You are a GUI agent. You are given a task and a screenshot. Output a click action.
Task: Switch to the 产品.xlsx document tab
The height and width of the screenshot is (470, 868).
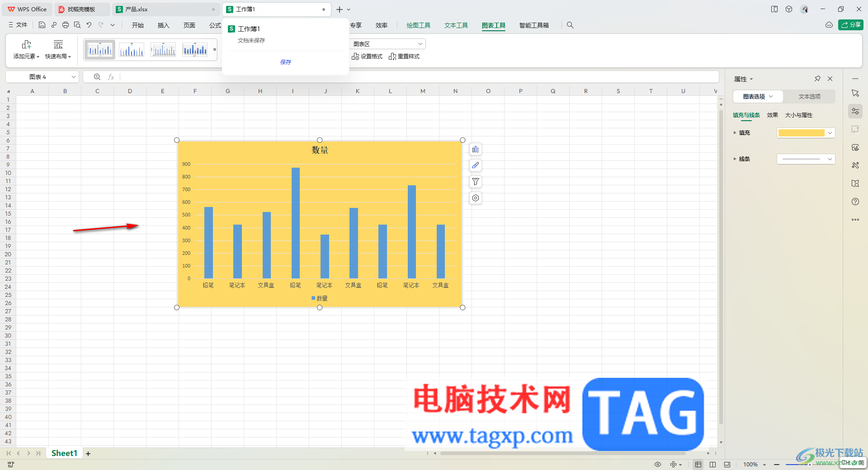[x=165, y=9]
